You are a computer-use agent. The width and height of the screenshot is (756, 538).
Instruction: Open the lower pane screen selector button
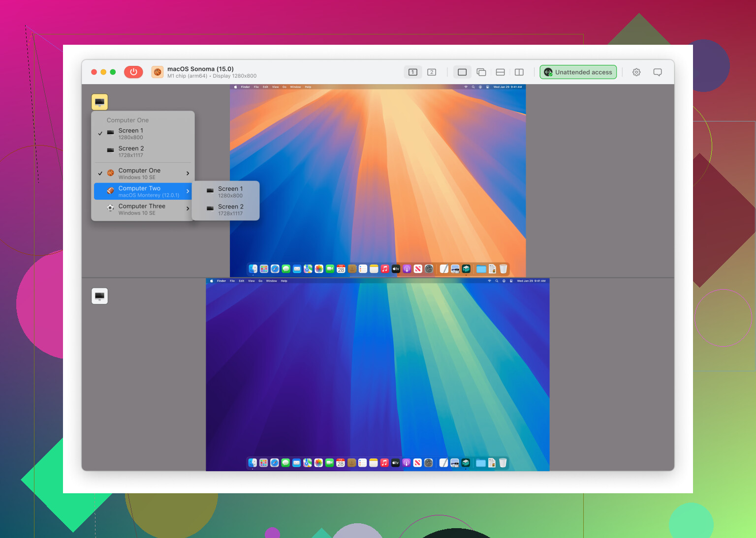(x=99, y=296)
